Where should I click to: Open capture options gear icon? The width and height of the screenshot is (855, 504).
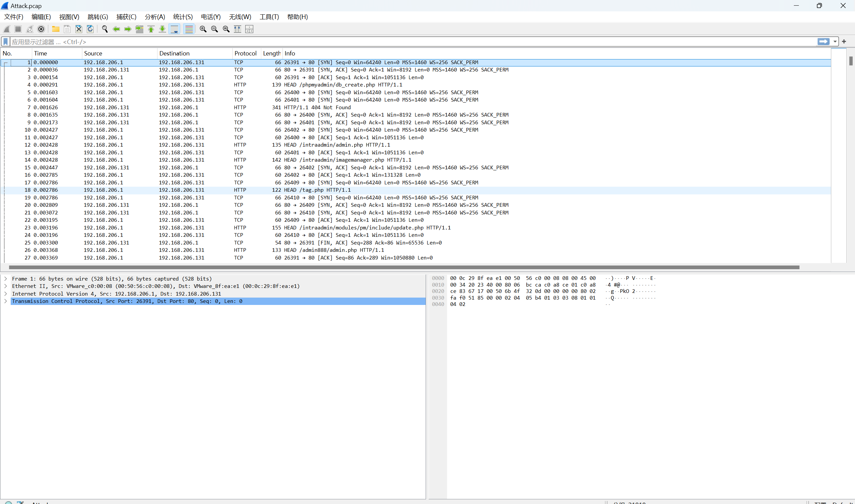41,29
